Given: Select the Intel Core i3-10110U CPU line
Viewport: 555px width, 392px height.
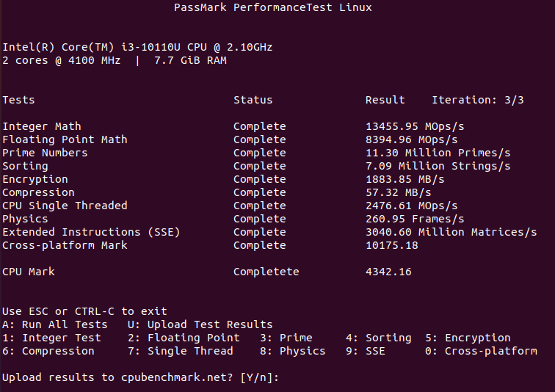Looking at the screenshot, I should [x=137, y=48].
